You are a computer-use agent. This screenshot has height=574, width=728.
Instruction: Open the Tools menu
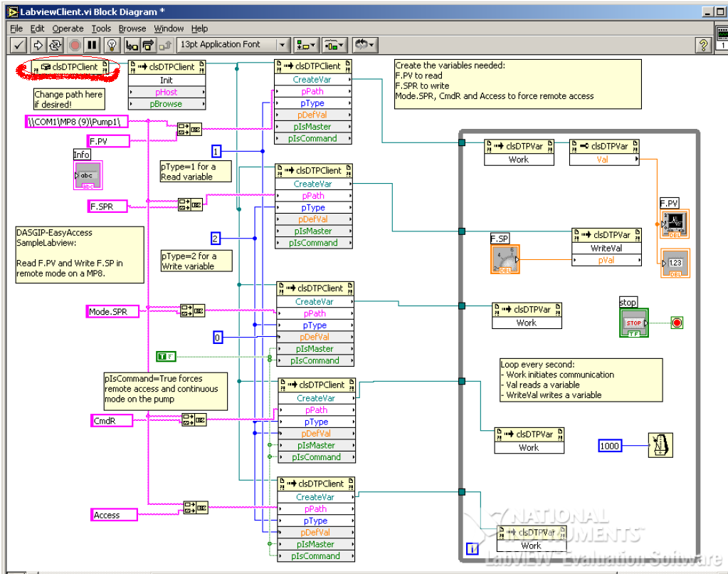(101, 28)
